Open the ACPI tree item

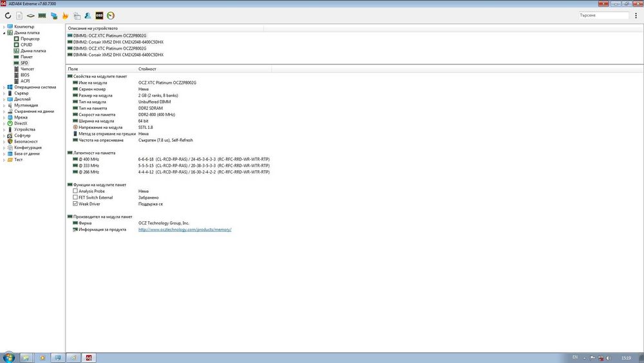[25, 81]
